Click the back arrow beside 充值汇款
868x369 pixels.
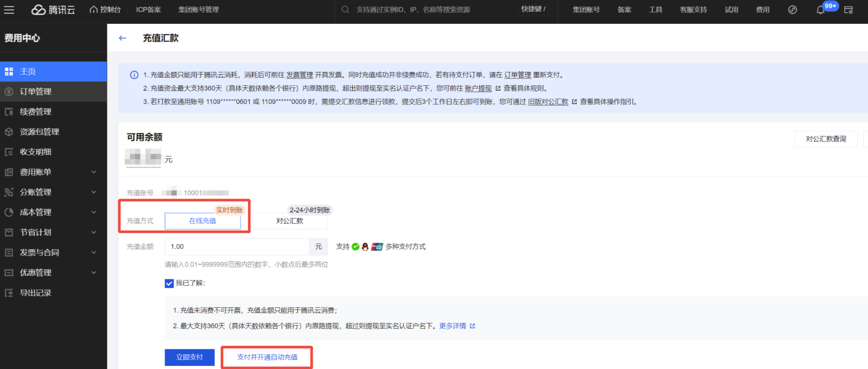click(x=123, y=38)
